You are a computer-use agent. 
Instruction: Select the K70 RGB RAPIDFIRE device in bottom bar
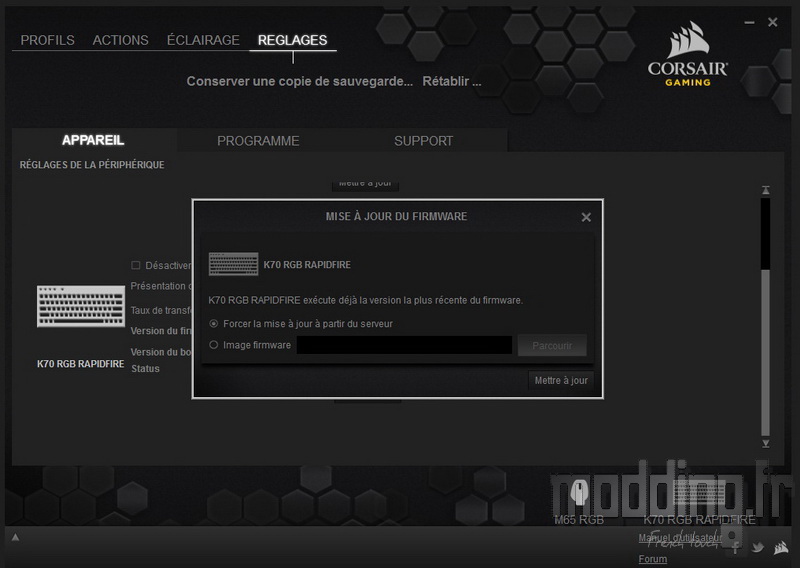[x=699, y=493]
